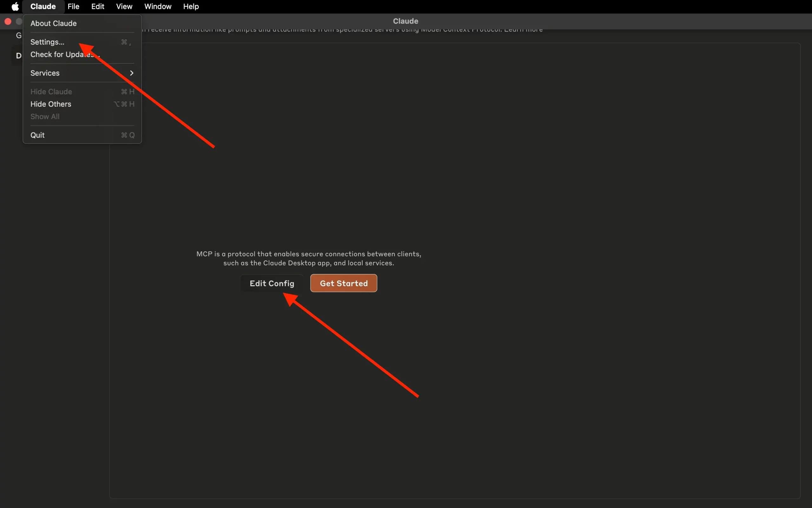Open the Claude app menu
Screen dimensions: 812x508
pos(43,6)
